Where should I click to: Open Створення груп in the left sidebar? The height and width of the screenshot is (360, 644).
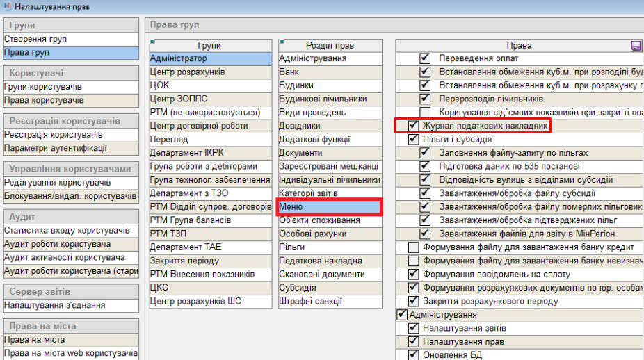(35, 39)
